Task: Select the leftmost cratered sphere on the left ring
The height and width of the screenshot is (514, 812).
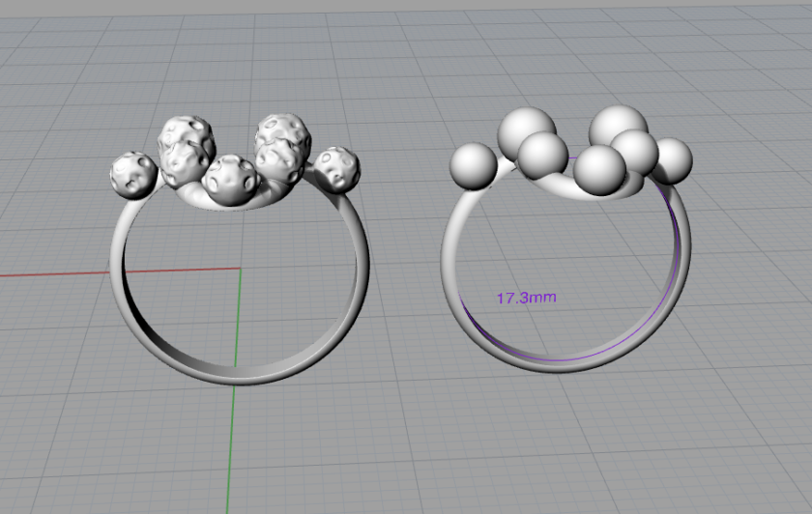Action: pyautogui.click(x=133, y=175)
